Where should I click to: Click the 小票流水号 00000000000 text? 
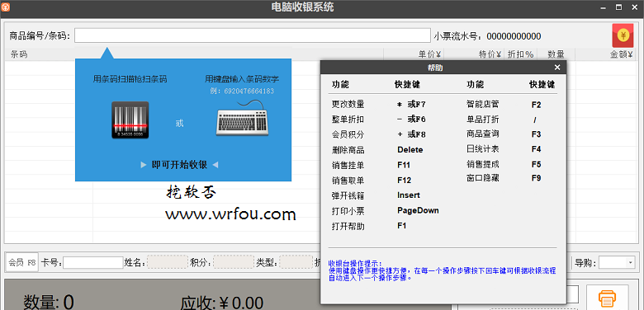(487, 36)
